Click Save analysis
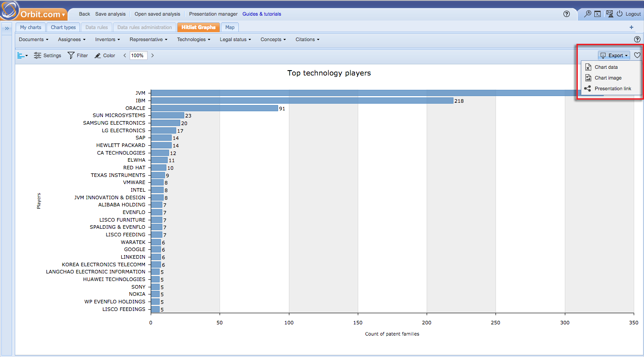This screenshot has height=357, width=644. 110,14
